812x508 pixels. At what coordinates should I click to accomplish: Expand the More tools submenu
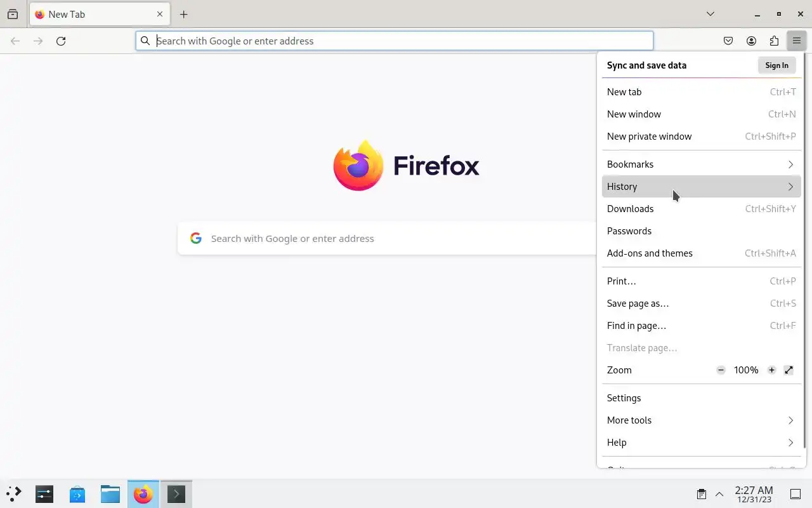click(702, 420)
